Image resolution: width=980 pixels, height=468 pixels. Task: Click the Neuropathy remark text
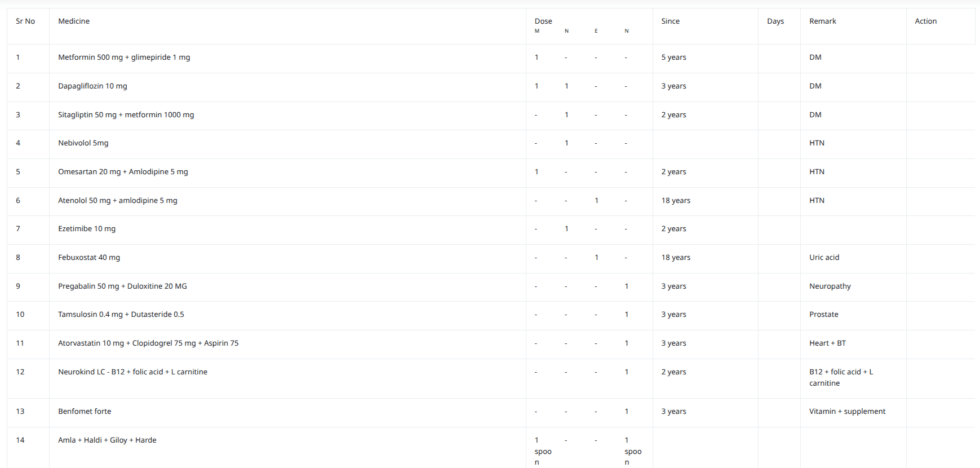click(x=830, y=286)
